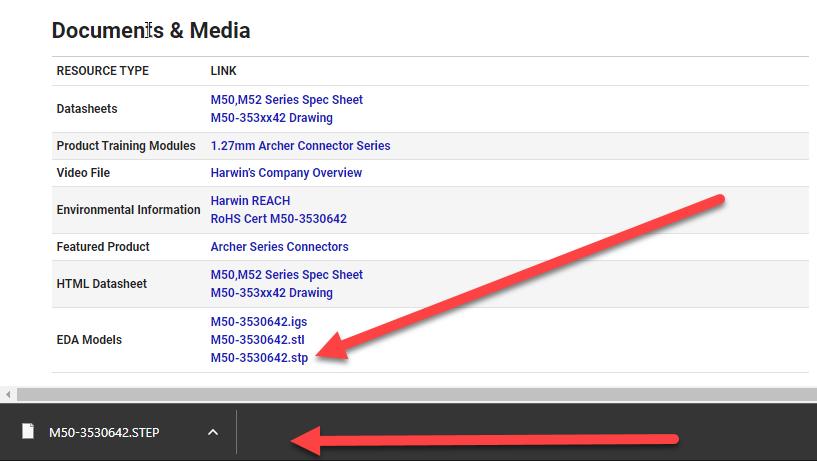Click the Product Training Modules label
The image size is (817, 461).
126,146
